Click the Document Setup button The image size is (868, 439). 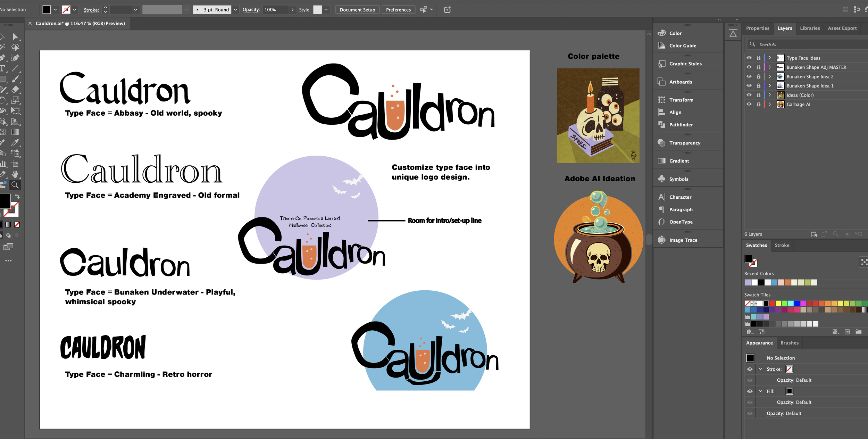tap(357, 10)
